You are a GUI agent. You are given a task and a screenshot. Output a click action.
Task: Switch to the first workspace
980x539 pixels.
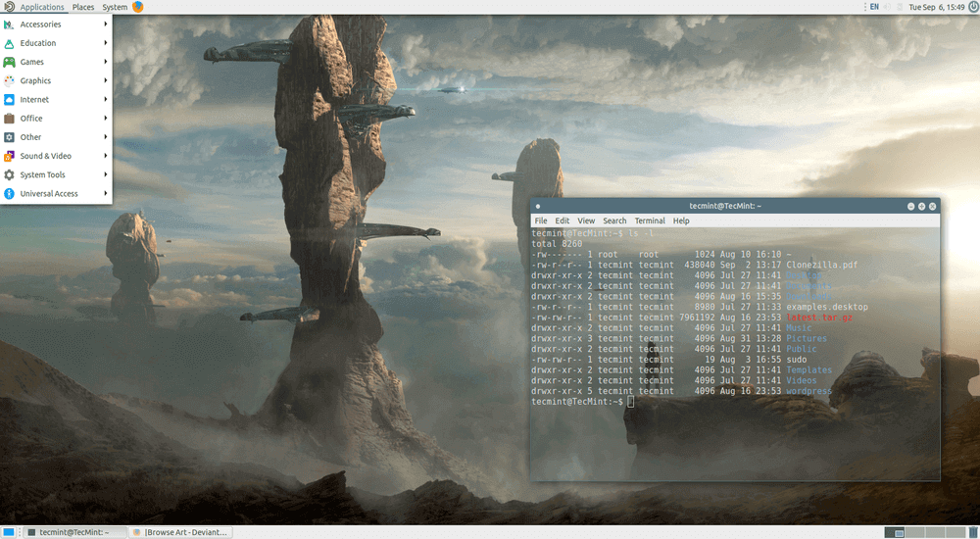[895, 533]
